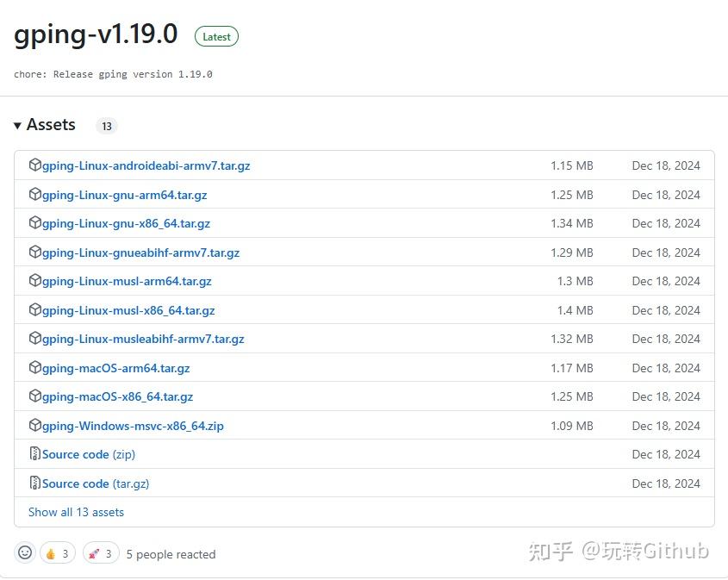Click the package icon beside gping-Linux-musleabihf-armv7.tar.gz
Viewport: 728px width, 580px height.
point(34,339)
